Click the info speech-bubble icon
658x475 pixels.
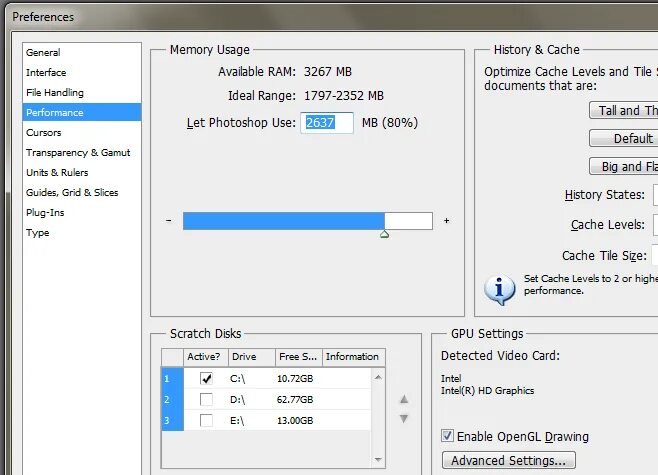coord(499,289)
